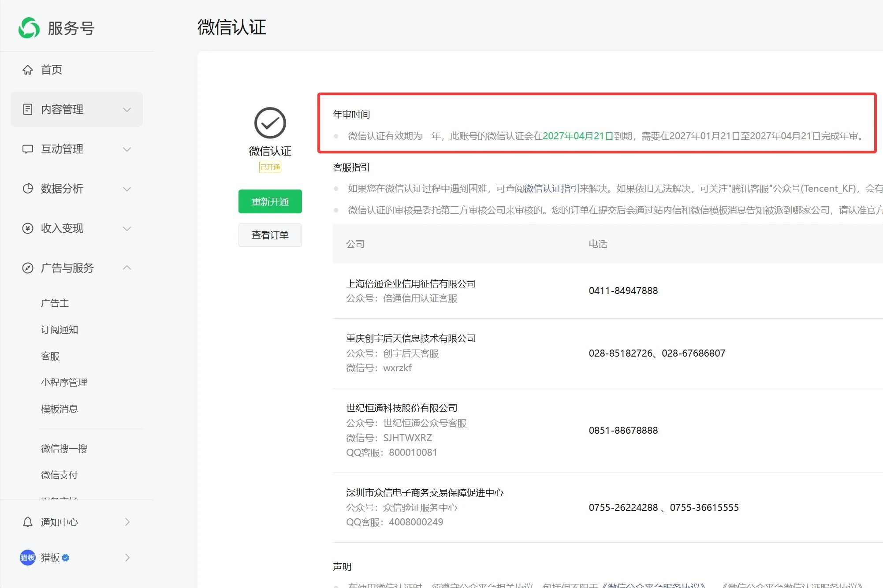
Task: Click the 查看订单 button
Action: point(270,235)
